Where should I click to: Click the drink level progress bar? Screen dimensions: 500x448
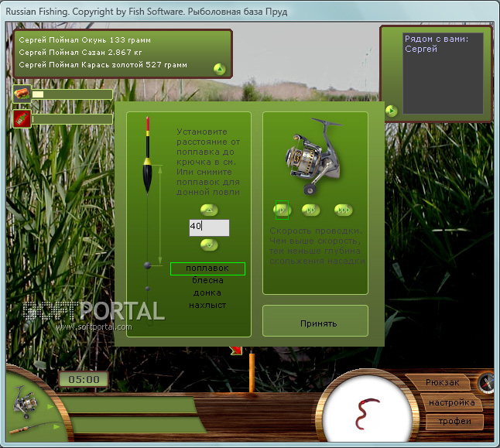(x=72, y=119)
